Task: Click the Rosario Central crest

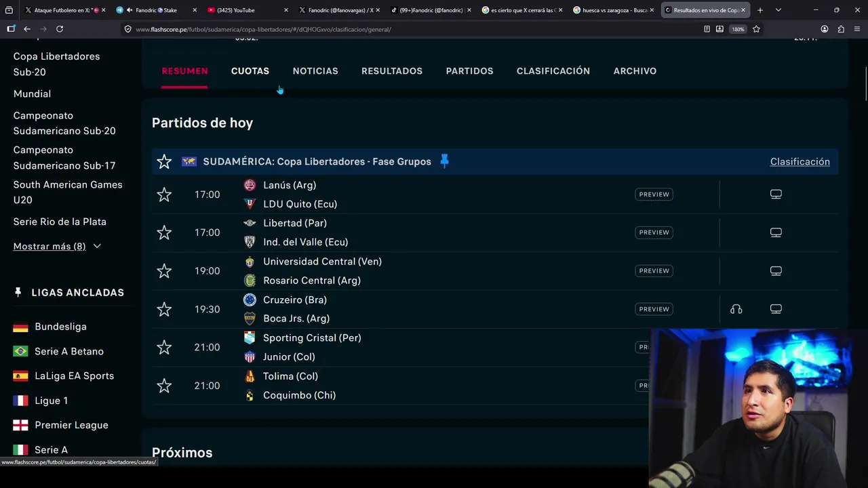Action: (x=250, y=281)
